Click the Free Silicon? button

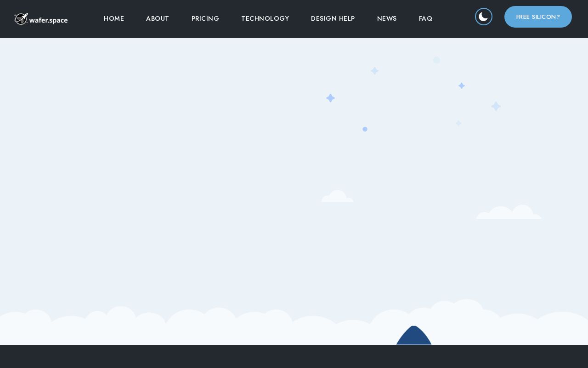click(538, 17)
